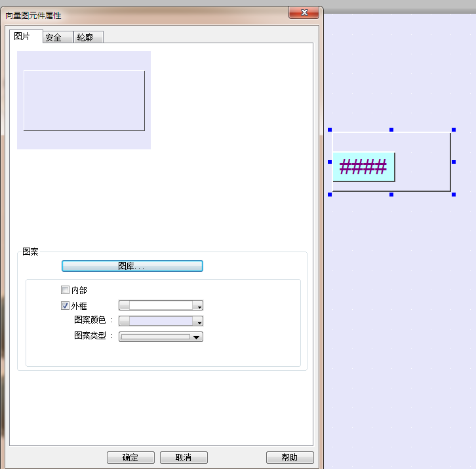Close the 向量图元件属性 dialog
The width and height of the screenshot is (476, 469).
tap(304, 13)
